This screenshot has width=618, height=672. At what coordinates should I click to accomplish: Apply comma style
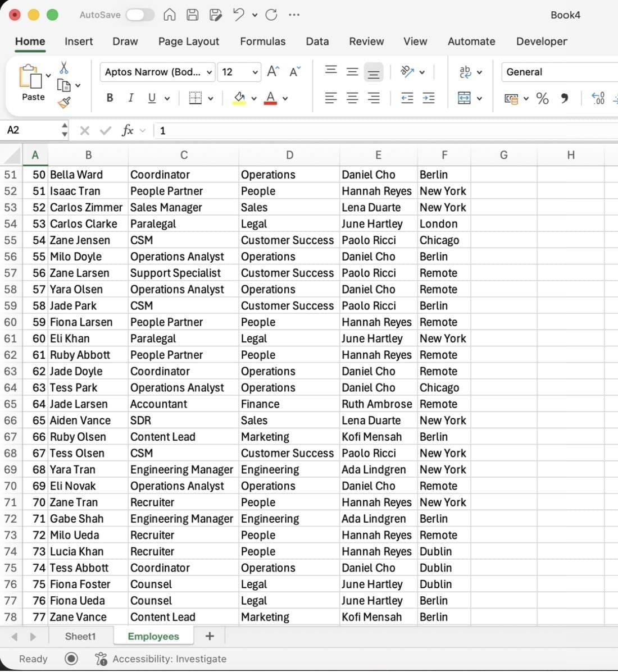pyautogui.click(x=565, y=98)
